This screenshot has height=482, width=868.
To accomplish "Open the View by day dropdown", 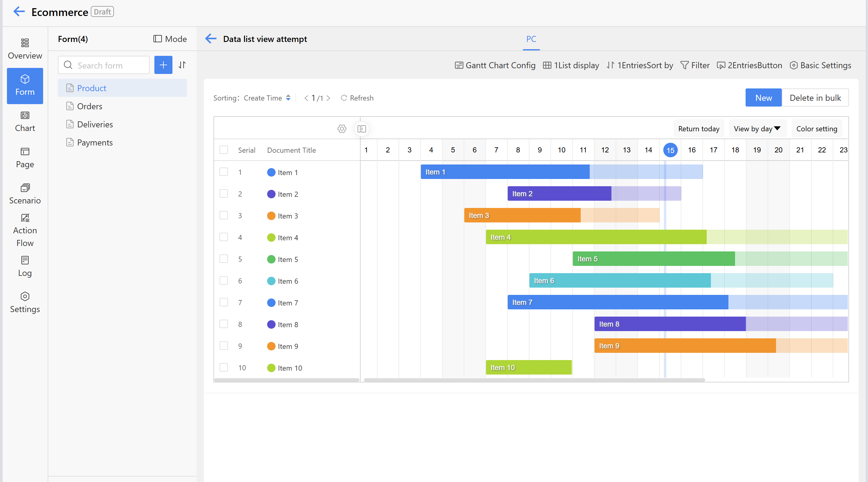I will tap(757, 129).
